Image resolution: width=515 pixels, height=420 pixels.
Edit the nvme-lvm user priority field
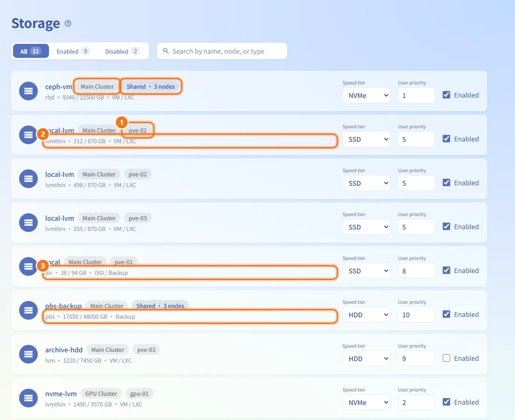click(416, 402)
